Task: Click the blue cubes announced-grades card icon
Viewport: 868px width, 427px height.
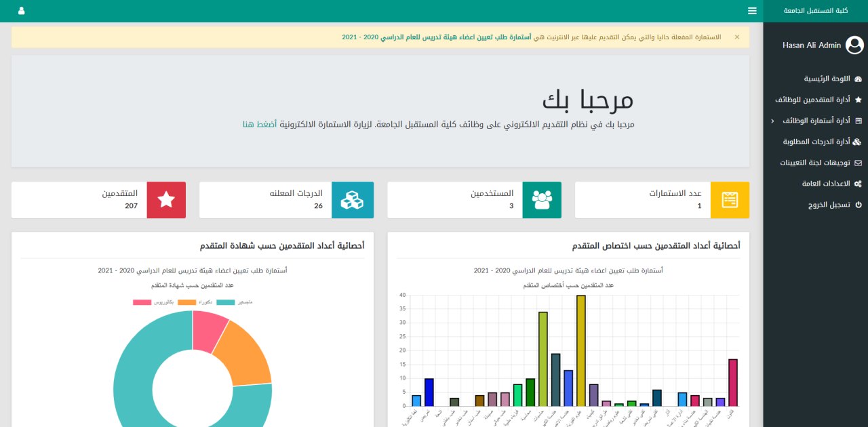Action: pos(353,200)
